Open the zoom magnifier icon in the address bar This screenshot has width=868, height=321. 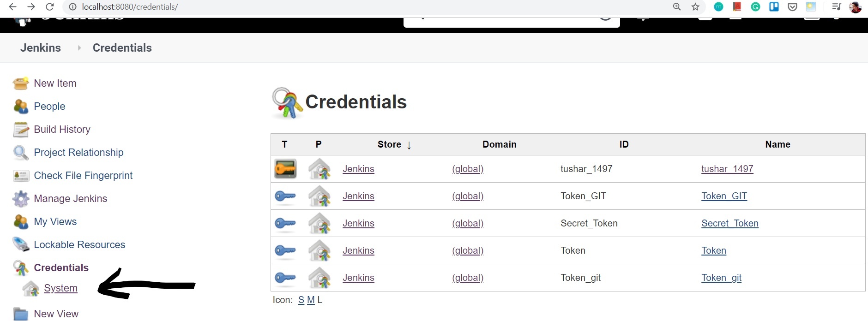pos(677,6)
